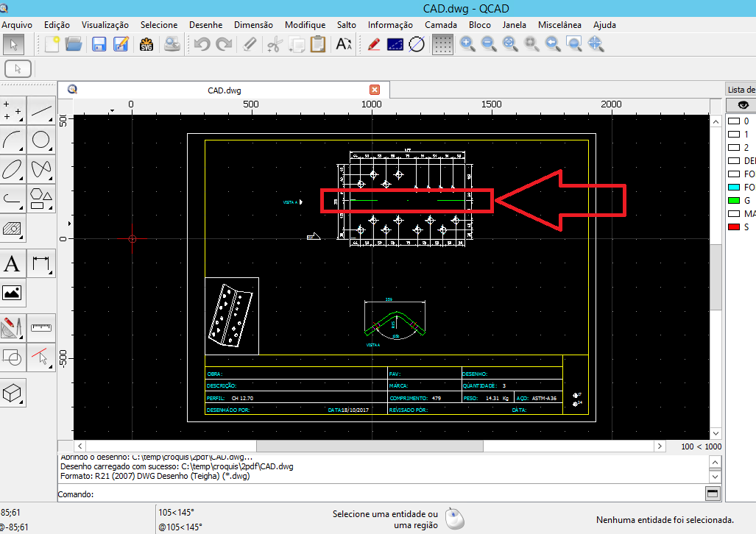Click the Insert image tool
Screen dimensions: 756x534
point(13,293)
